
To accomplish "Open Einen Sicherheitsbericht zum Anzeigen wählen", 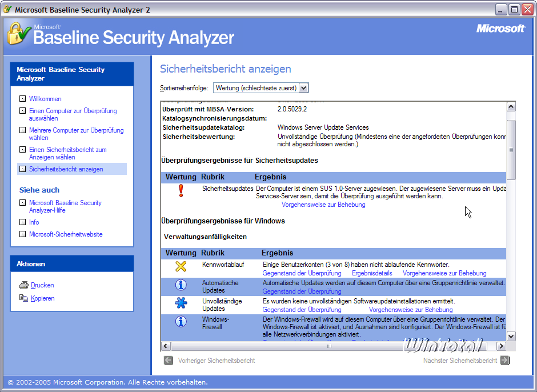I will [x=68, y=153].
